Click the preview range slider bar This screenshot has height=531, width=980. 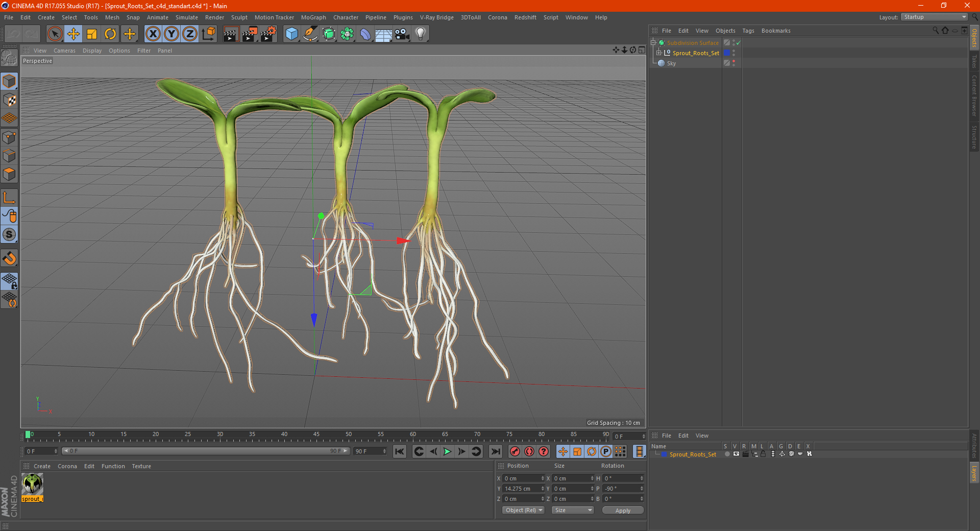point(206,451)
